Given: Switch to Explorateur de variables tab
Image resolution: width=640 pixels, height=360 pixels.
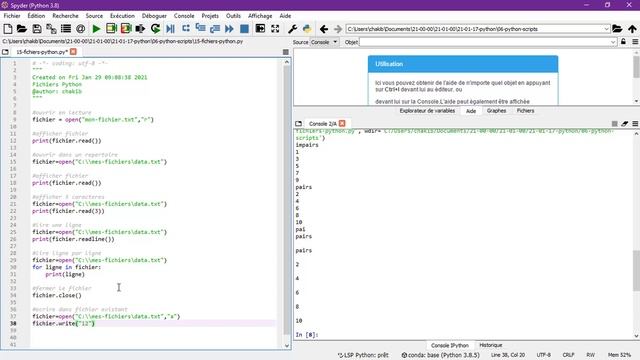Looking at the screenshot, I should tap(427, 111).
